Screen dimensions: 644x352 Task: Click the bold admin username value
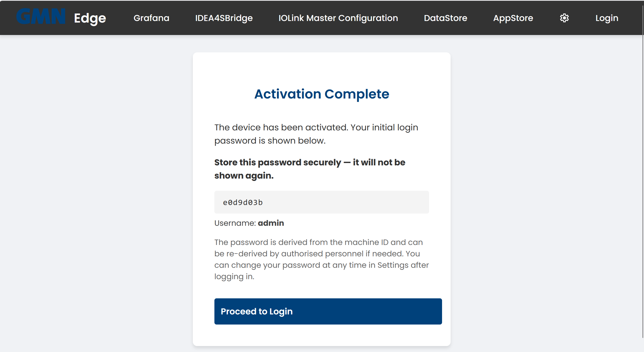(x=271, y=223)
